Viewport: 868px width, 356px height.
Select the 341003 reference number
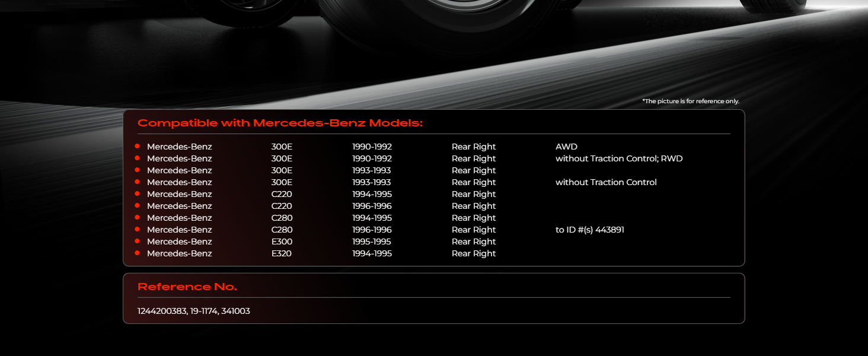click(235, 311)
